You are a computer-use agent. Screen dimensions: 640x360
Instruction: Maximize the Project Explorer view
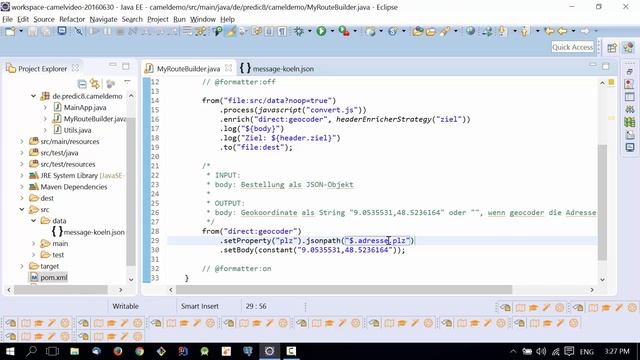[126, 66]
